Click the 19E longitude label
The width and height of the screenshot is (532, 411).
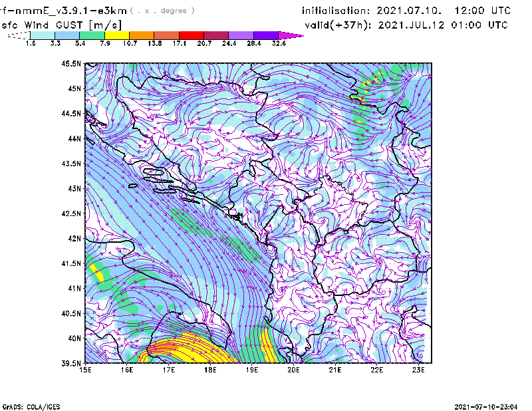pyautogui.click(x=252, y=370)
